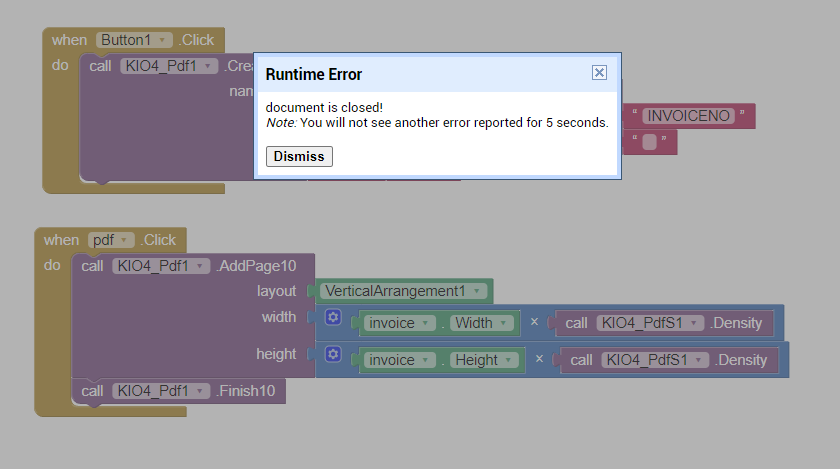
Task: Open invoice dropdown in height row
Action: tap(427, 360)
